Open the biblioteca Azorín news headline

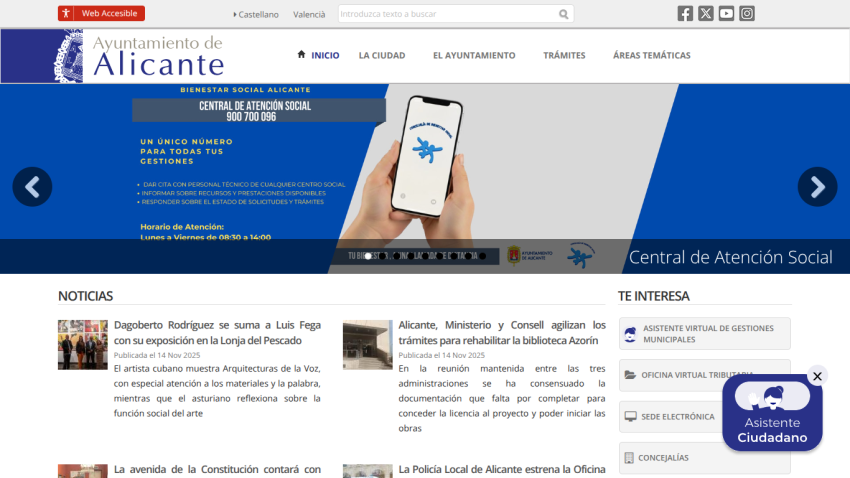tap(502, 333)
